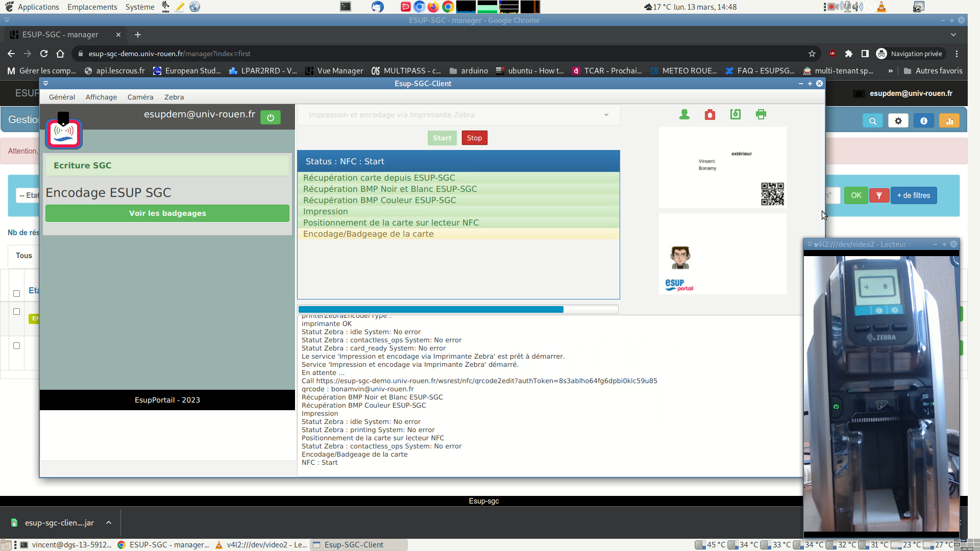The width and height of the screenshot is (980, 551).
Task: Tick the header checkbox in the table
Action: (16, 293)
